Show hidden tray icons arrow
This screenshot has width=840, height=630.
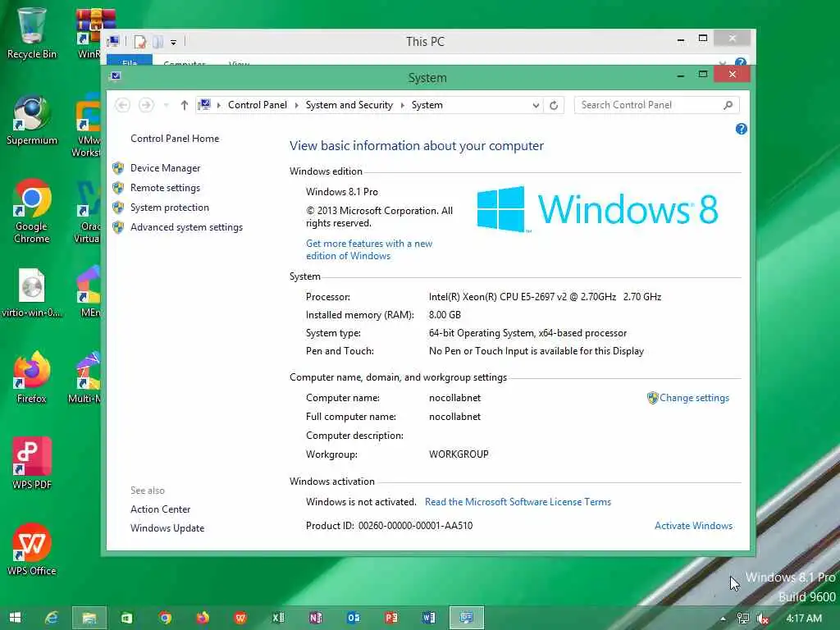click(x=723, y=619)
